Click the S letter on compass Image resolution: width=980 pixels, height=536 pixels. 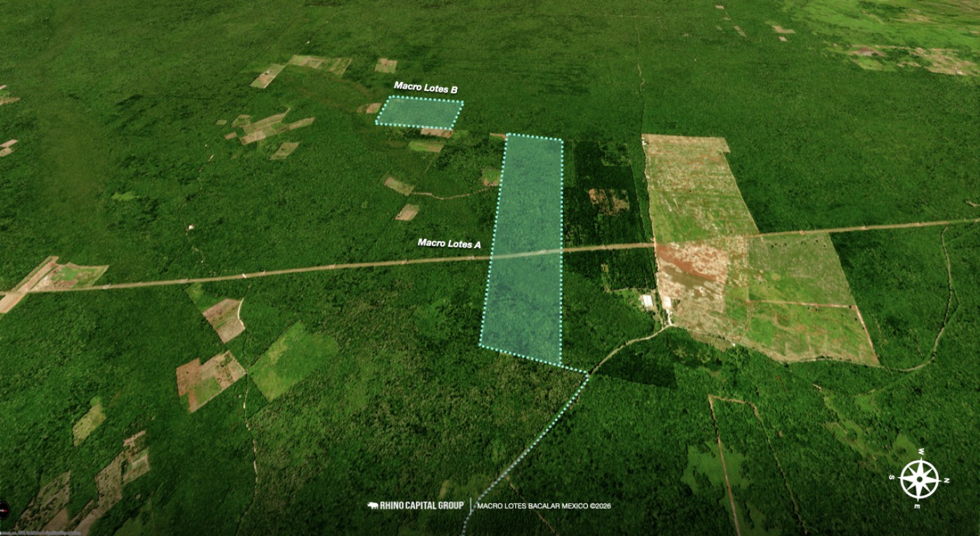[x=891, y=476]
